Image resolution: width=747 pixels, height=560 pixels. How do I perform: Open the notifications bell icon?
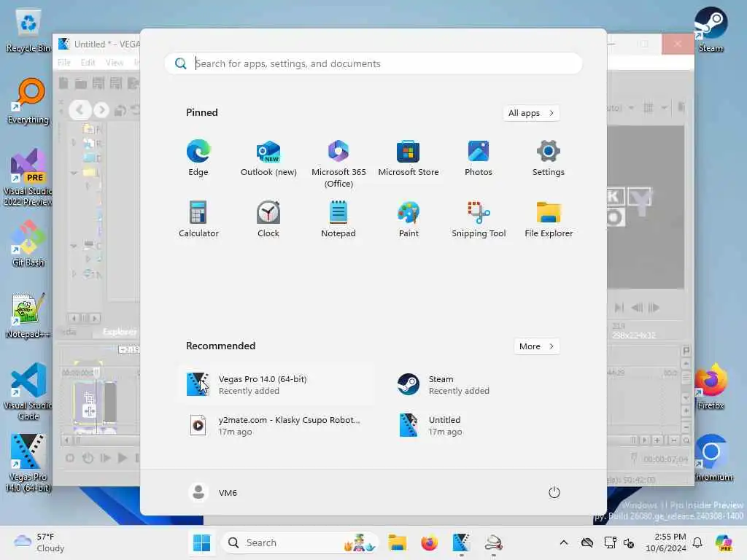697,542
